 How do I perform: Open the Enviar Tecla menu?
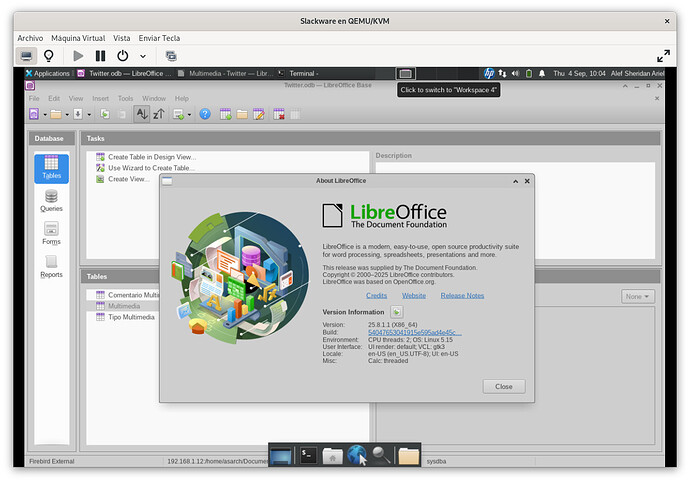(159, 38)
